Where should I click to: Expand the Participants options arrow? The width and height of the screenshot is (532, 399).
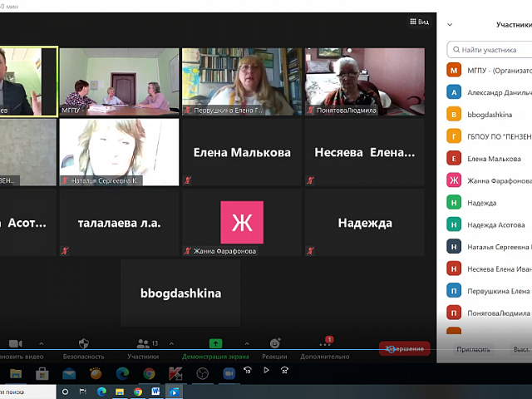click(167, 343)
